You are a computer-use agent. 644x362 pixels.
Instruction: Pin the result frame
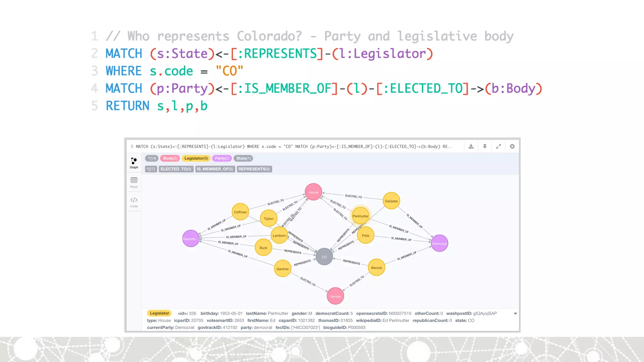coord(485,146)
